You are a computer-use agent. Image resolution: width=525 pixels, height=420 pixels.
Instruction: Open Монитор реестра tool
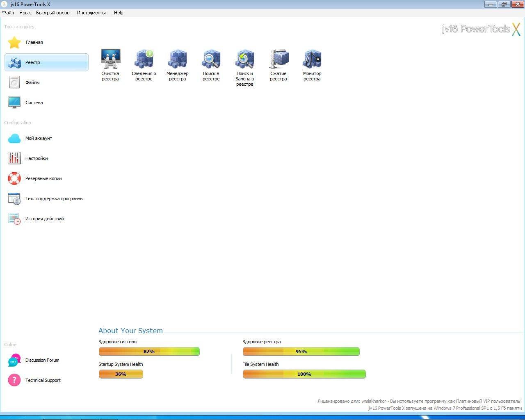tap(312, 65)
